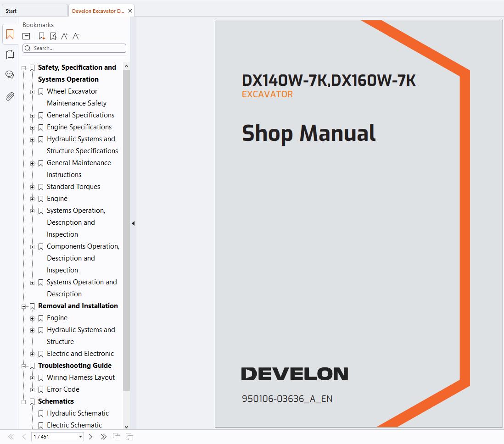Screen dimensions: 504x444
Task: Open Wheel Excavator Maintenance Safety bookmark
Action: (77, 97)
